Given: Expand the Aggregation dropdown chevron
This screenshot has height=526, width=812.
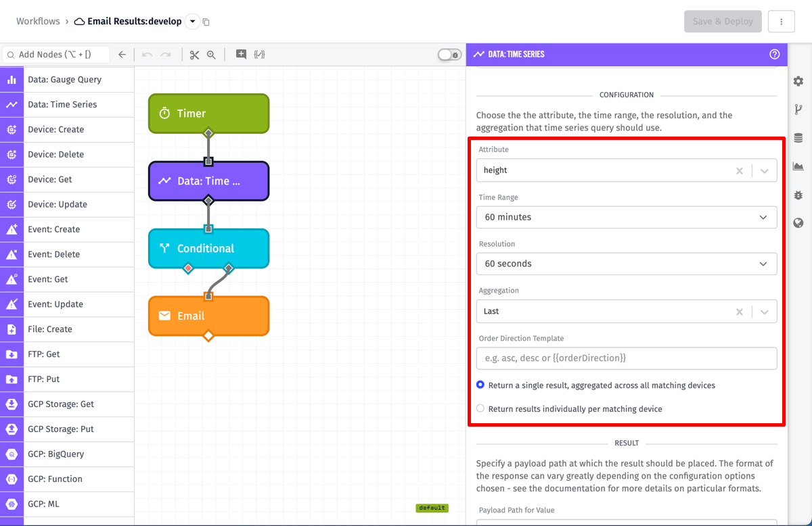Looking at the screenshot, I should (765, 312).
